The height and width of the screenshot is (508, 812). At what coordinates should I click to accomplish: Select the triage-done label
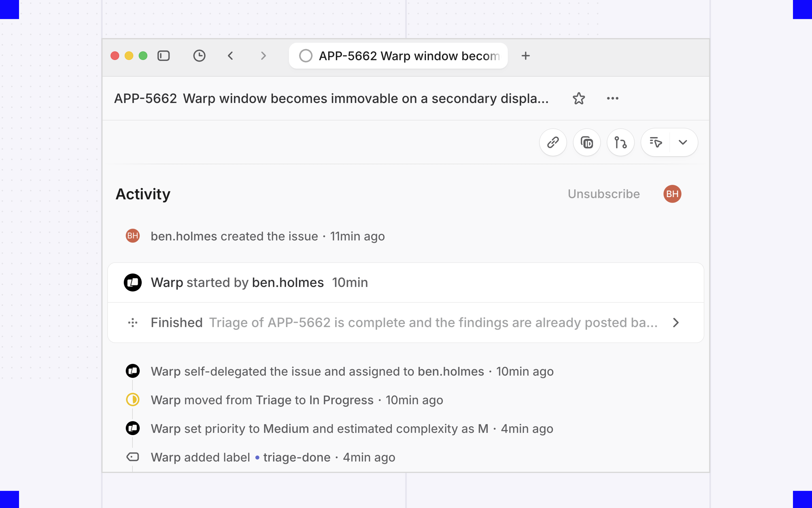point(293,457)
